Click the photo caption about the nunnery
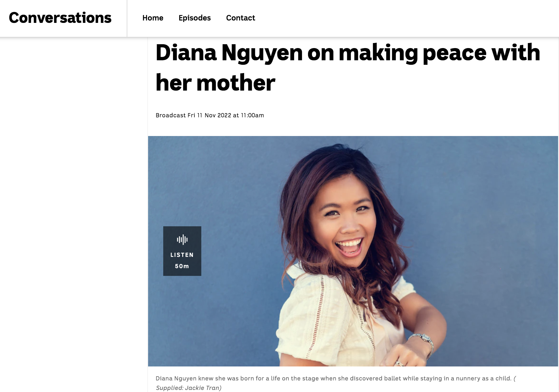Image resolution: width=559 pixels, height=392 pixels. click(333, 378)
